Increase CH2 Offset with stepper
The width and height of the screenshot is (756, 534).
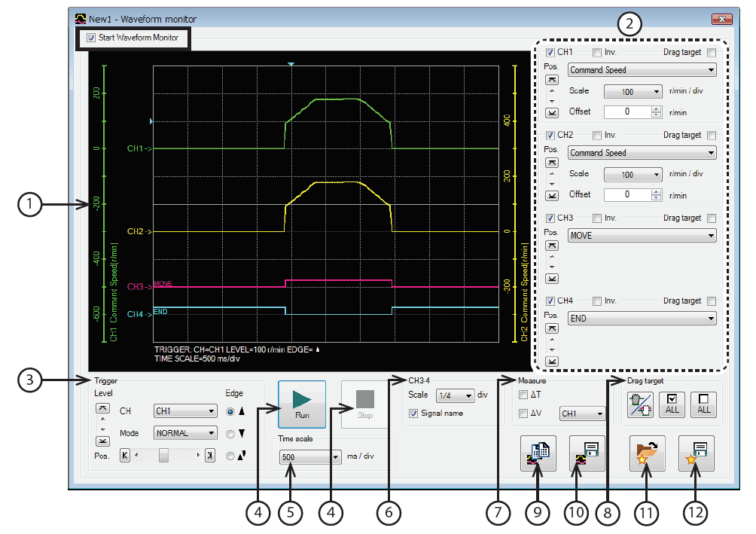656,192
